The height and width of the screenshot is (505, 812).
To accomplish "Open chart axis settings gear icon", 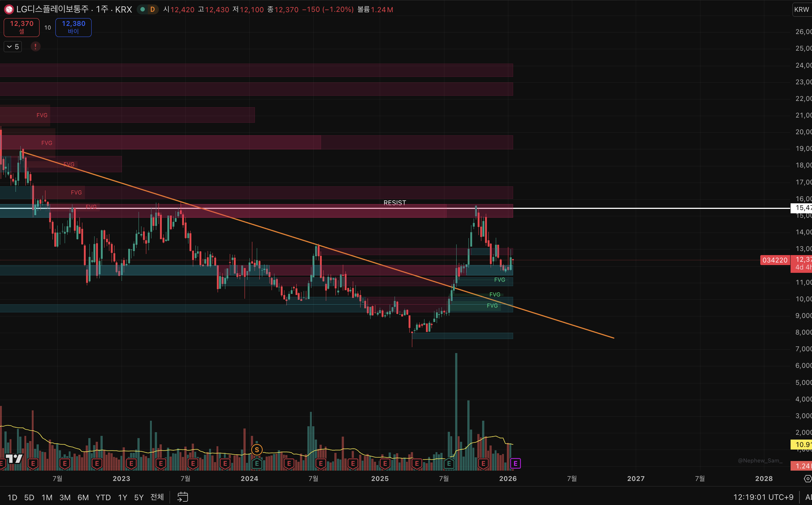I will point(808,479).
